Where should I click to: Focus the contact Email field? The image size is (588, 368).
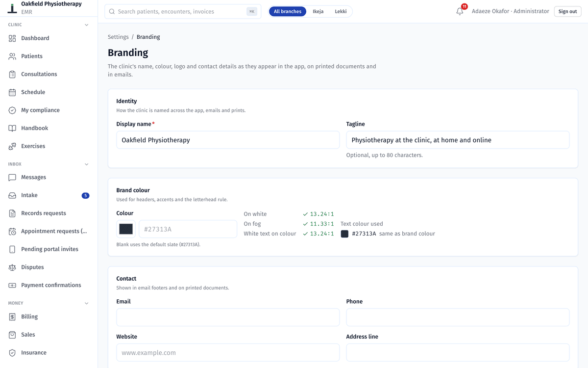coord(228,317)
